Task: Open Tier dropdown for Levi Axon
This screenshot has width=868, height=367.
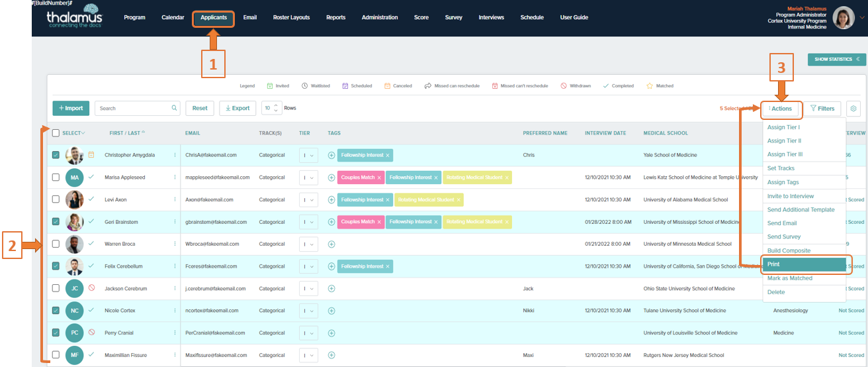Action: [309, 199]
